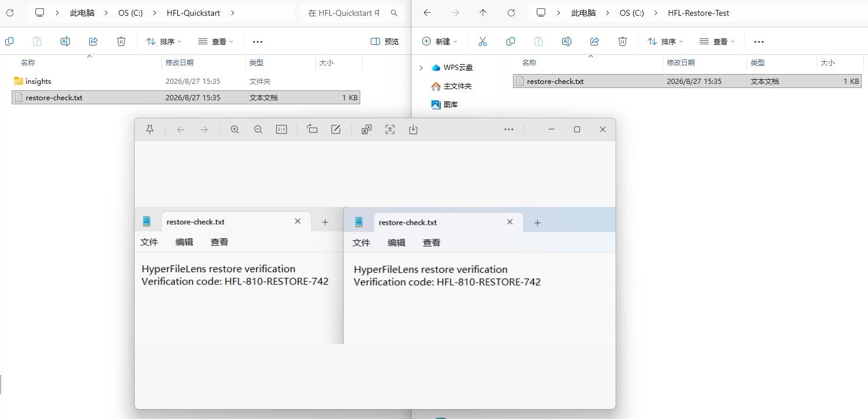
Task: Open WPS云盘 in the navigation pane
Action: coord(452,68)
